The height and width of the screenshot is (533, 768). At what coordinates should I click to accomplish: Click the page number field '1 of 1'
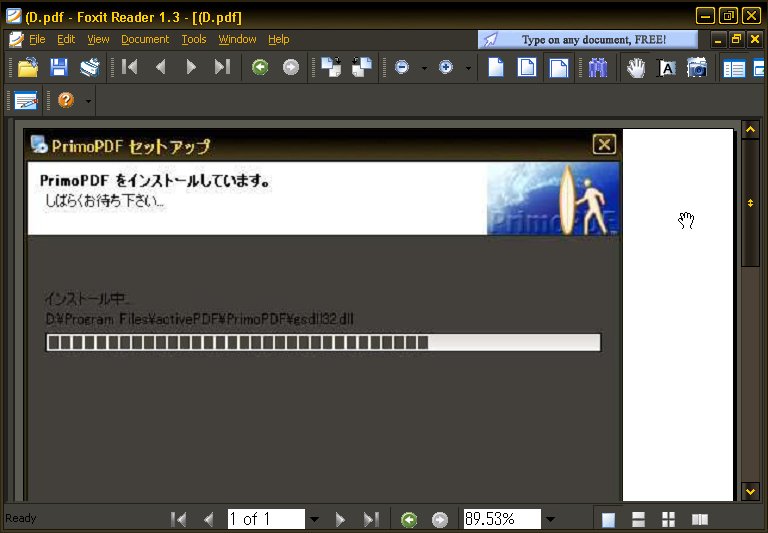pyautogui.click(x=266, y=519)
